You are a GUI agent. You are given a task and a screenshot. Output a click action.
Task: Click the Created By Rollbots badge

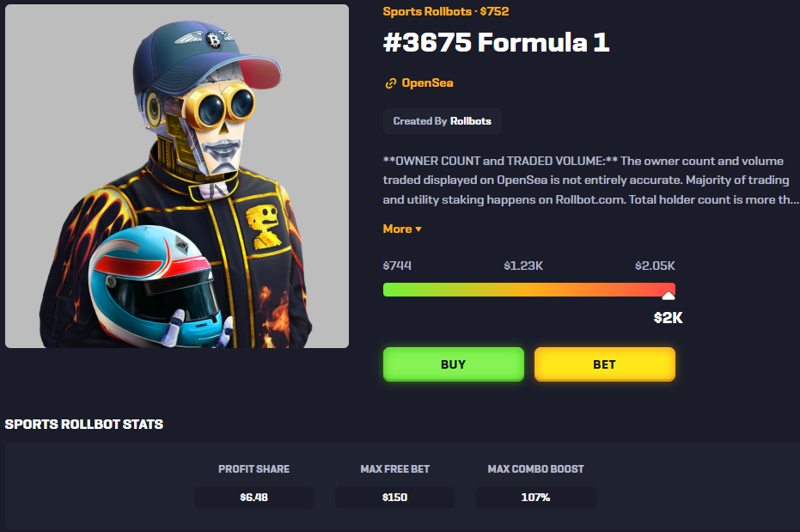click(x=443, y=121)
